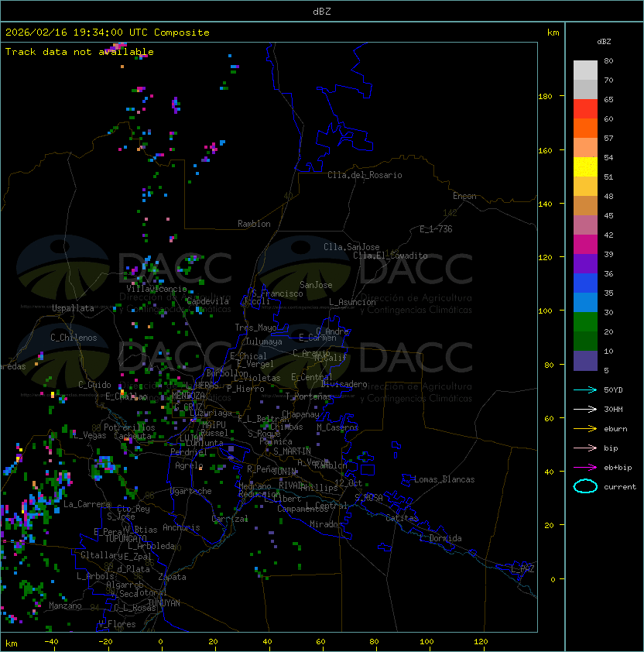Click the 'Manzano' map label
This screenshot has width=644, height=652.
(x=65, y=606)
